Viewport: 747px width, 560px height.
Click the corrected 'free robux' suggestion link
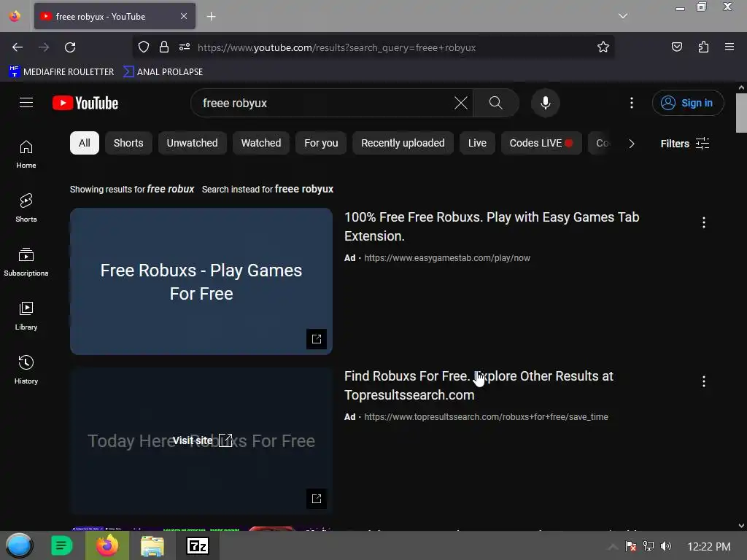coord(171,189)
